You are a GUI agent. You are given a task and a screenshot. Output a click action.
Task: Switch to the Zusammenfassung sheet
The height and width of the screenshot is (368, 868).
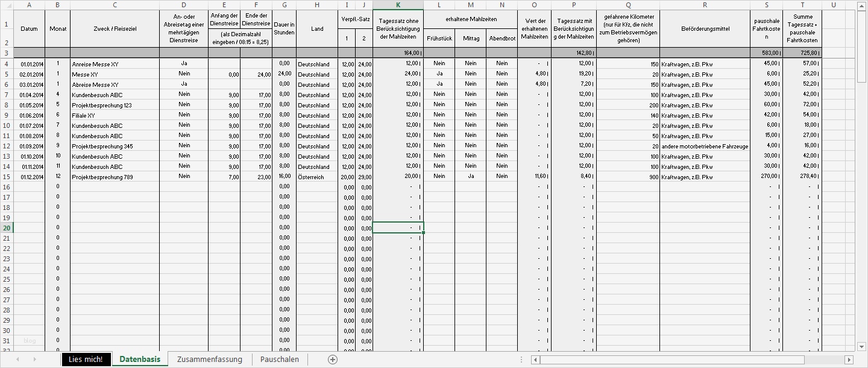(x=209, y=359)
